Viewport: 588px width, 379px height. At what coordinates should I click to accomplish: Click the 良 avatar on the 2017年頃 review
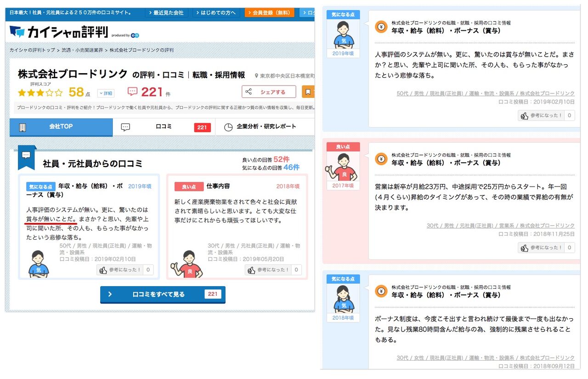(x=341, y=167)
